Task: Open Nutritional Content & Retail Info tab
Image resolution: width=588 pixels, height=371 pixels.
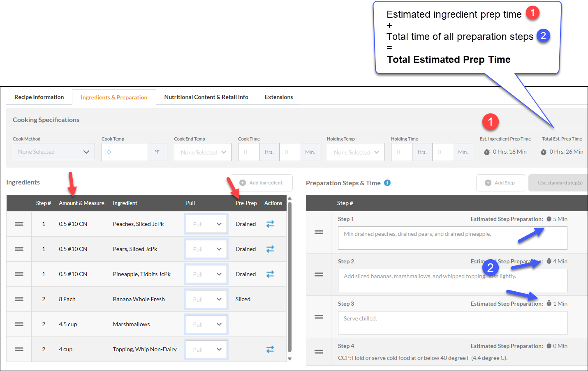Action: pyautogui.click(x=206, y=97)
